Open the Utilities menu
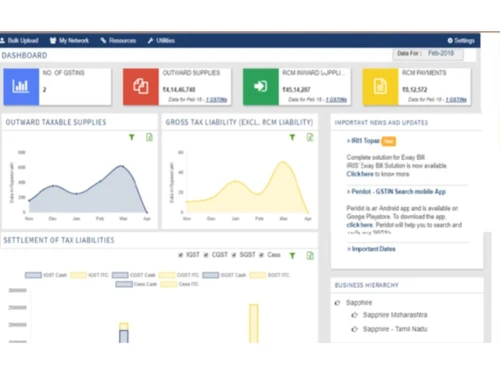This screenshot has height=375, width=500. tap(161, 41)
